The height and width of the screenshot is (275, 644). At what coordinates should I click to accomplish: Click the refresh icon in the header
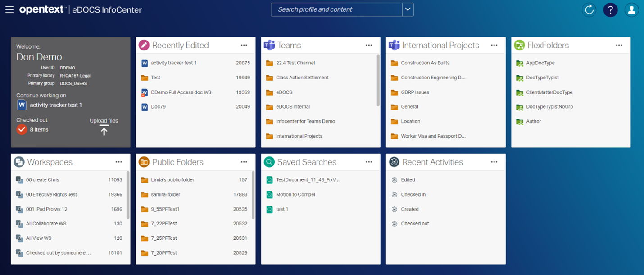click(589, 9)
